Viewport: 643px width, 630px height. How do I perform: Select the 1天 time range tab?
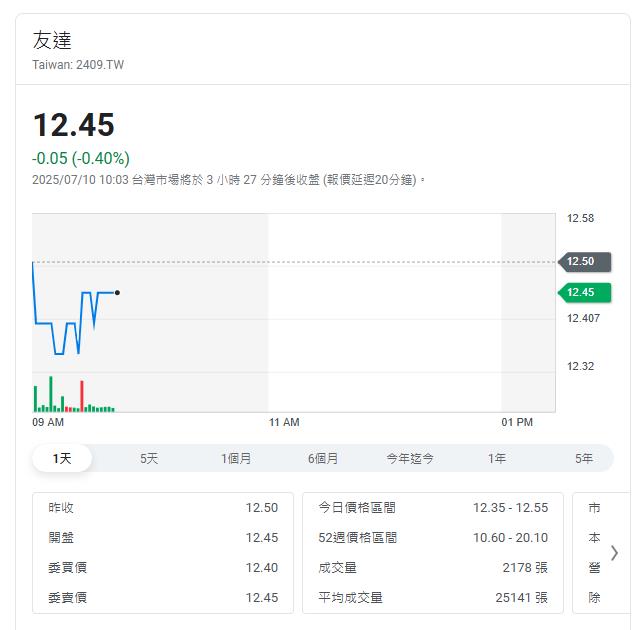[62, 458]
